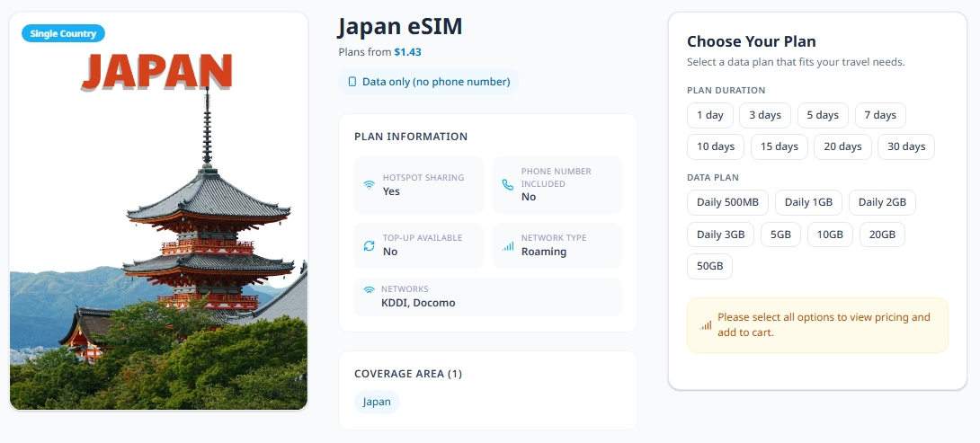This screenshot has width=980, height=443.
Task: Choose the Daily 1GB data plan
Action: pos(808,202)
